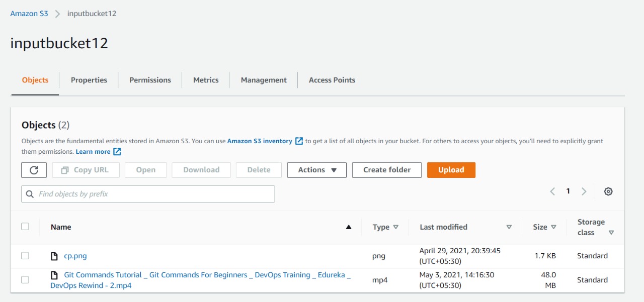Click the Upload button

coord(451,170)
